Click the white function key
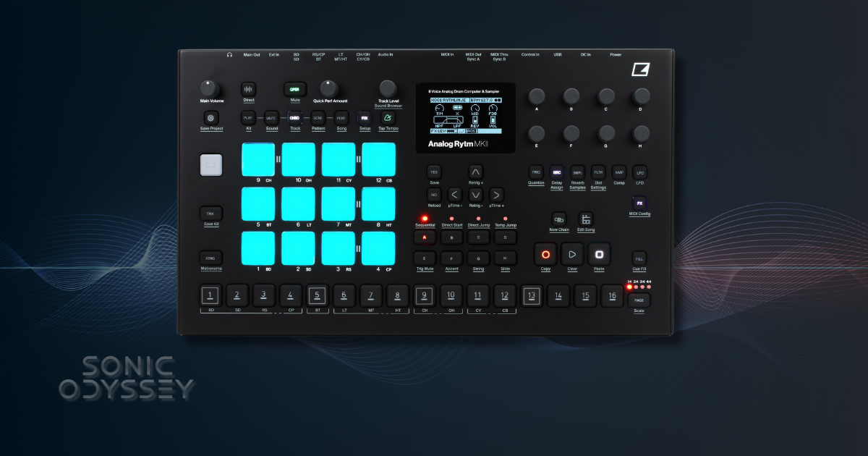This screenshot has height=456, width=868. 211,165
